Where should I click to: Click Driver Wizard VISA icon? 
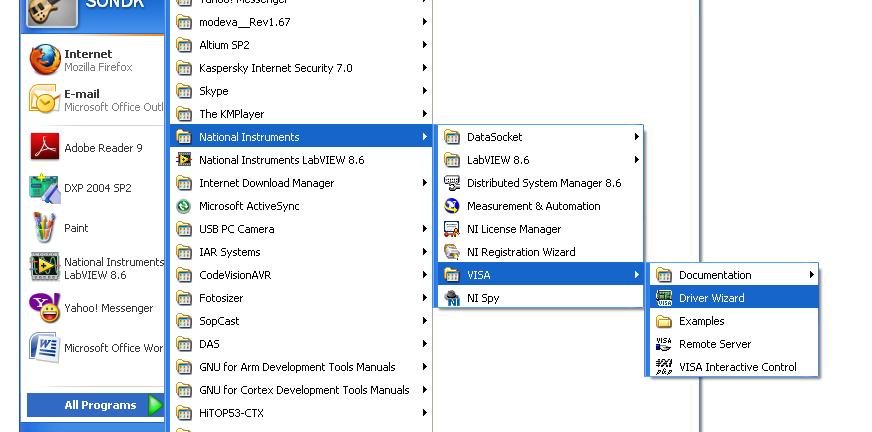(664, 298)
